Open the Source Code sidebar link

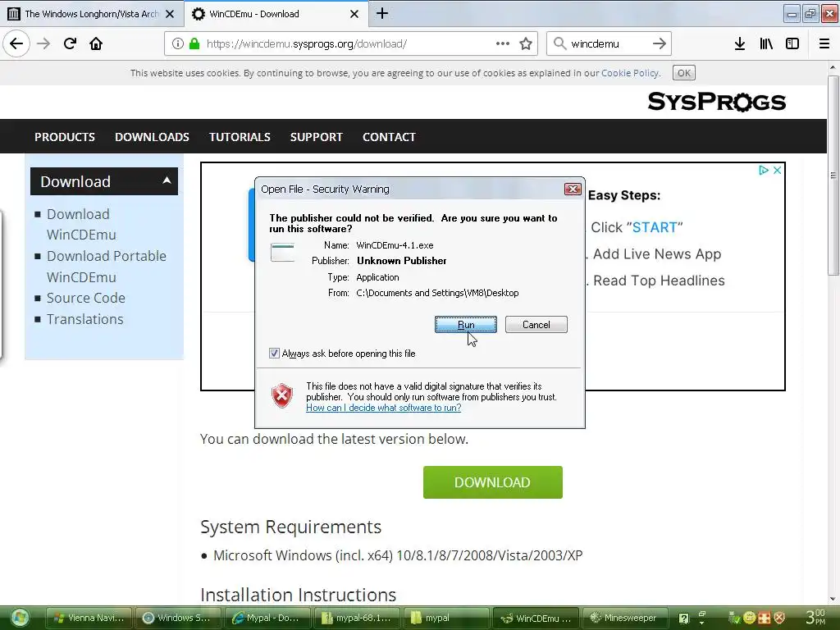(x=85, y=298)
